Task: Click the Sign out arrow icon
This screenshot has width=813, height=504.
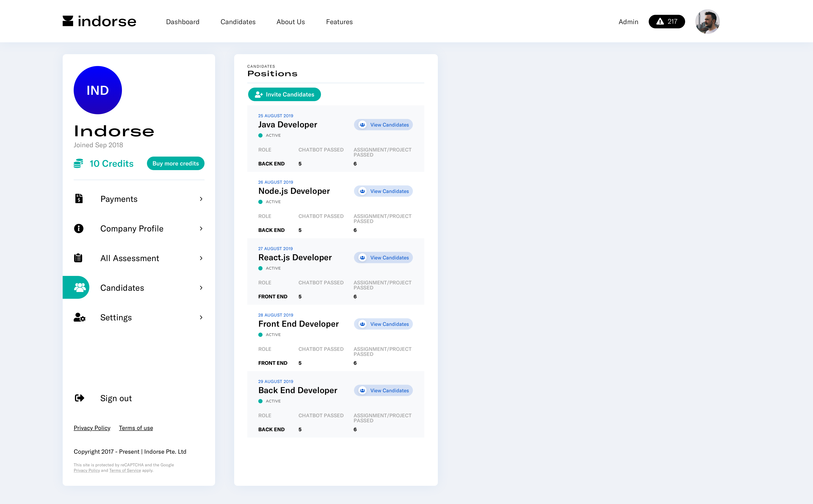Action: 79,398
